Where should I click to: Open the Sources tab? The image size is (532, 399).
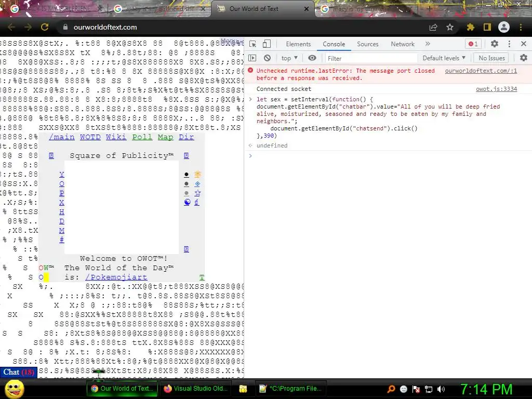pos(367,44)
